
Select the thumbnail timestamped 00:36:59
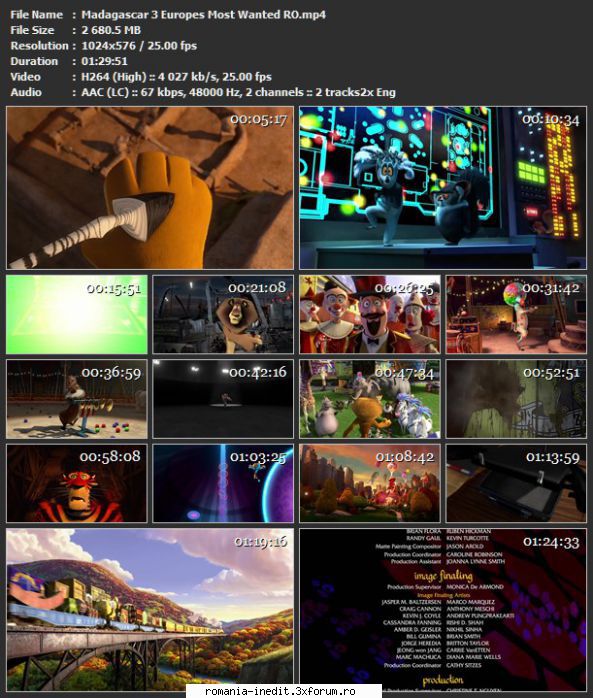[77, 399]
